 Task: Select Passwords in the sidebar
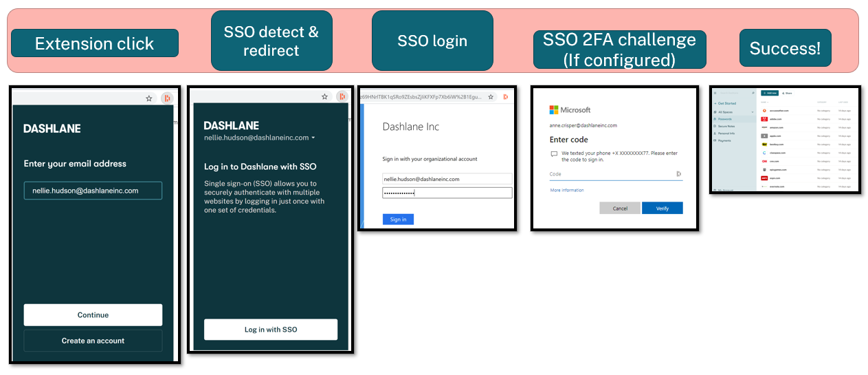(x=733, y=119)
